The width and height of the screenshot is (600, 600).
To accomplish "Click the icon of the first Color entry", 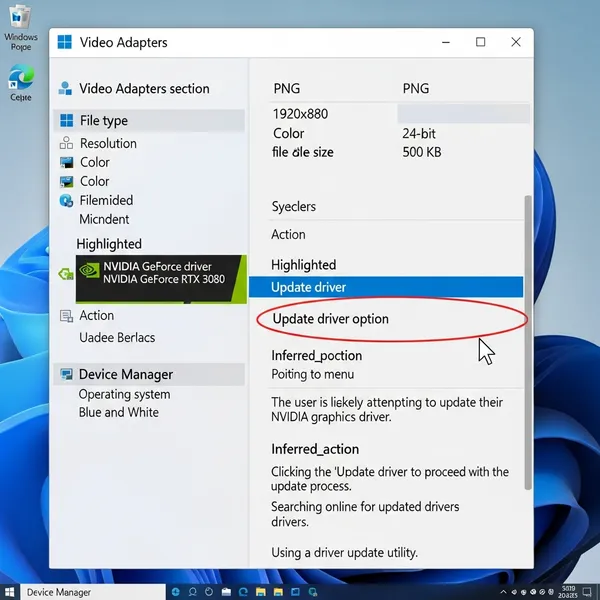I will [67, 162].
